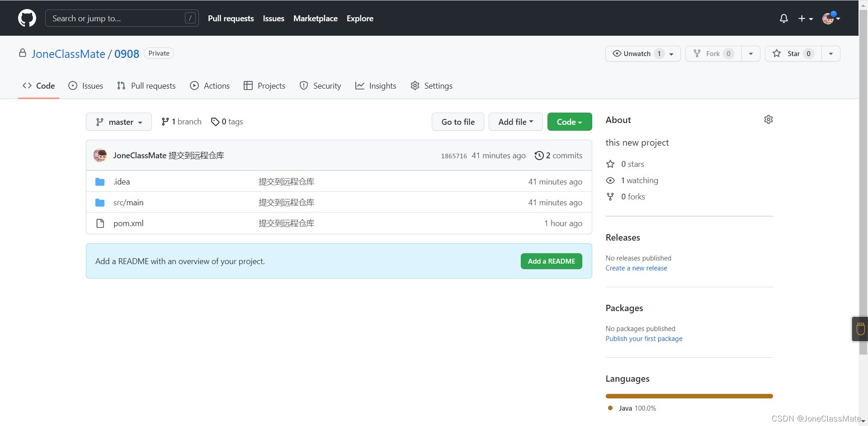This screenshot has height=426, width=868.
Task: Click the src/main folder icon
Action: [100, 203]
